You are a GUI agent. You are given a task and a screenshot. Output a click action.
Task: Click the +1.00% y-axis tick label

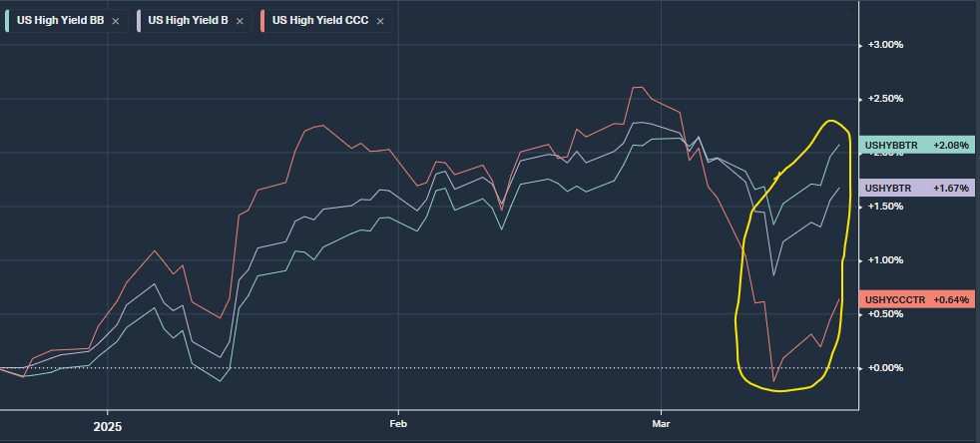[885, 260]
